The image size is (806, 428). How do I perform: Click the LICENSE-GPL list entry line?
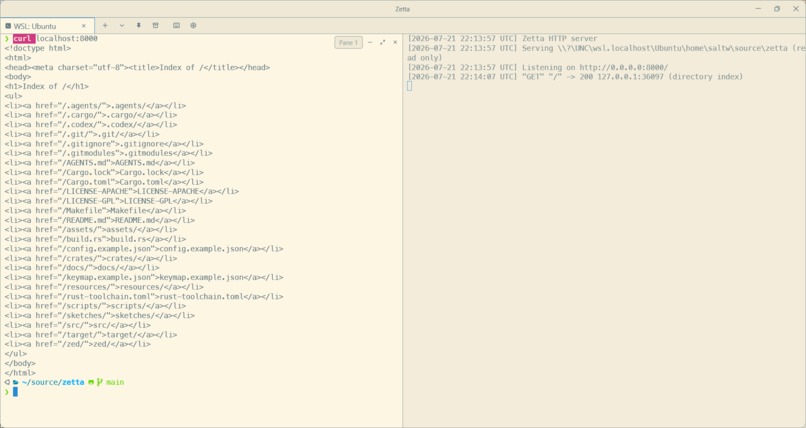point(108,201)
